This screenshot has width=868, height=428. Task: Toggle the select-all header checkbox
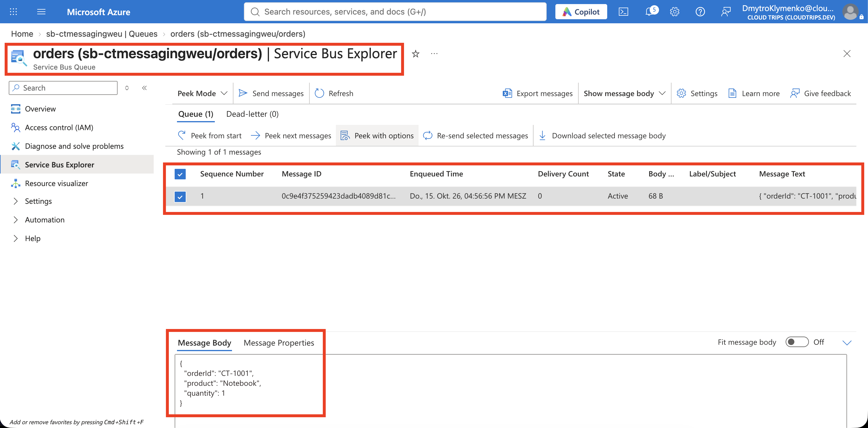[180, 174]
